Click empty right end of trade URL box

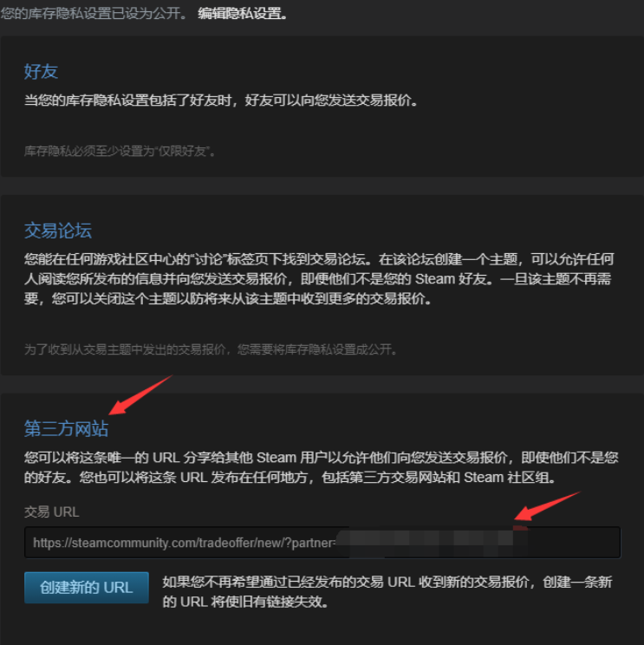574,542
